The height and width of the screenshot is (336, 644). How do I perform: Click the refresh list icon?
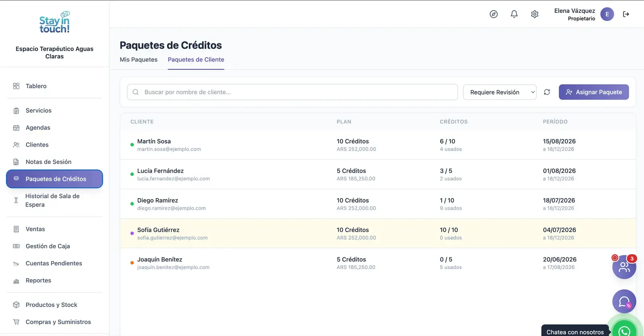[x=547, y=92]
